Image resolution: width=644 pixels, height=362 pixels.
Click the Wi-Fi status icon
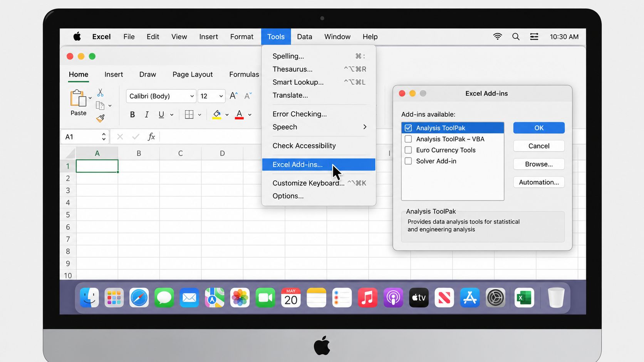[x=498, y=37]
